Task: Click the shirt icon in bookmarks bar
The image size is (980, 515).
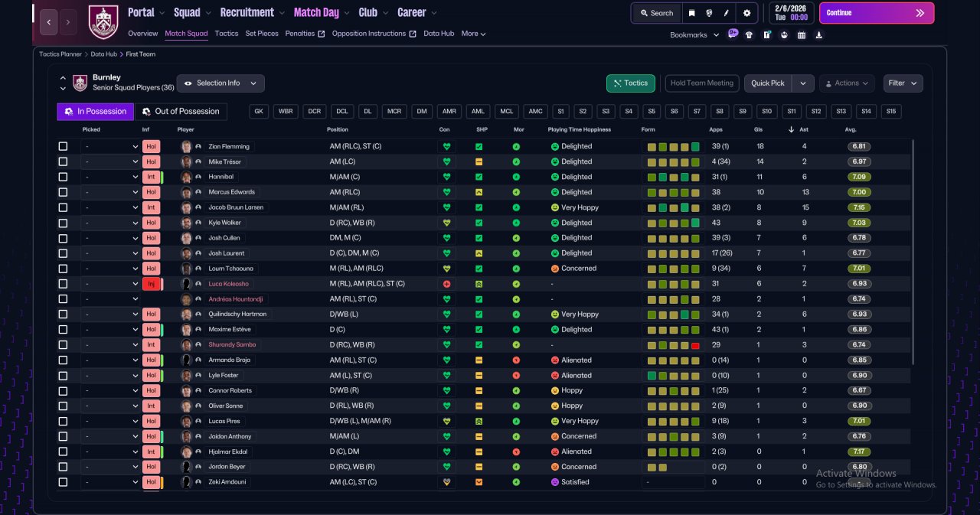Action: tap(749, 34)
